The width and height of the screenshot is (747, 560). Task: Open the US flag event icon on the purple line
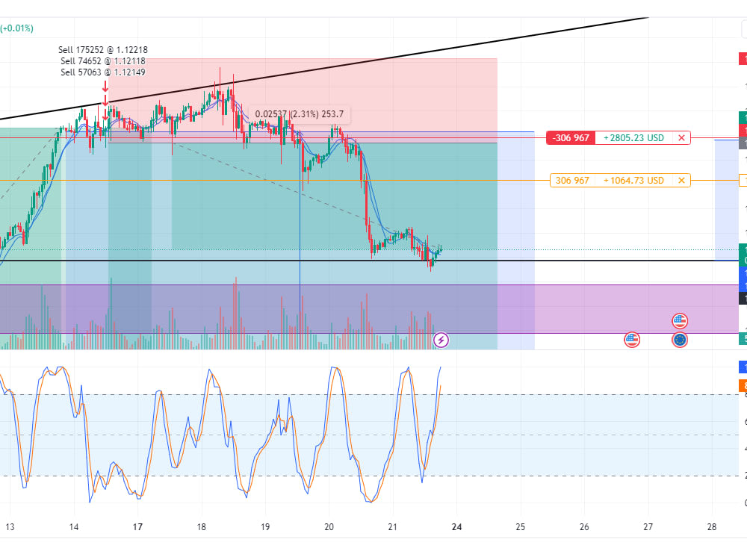(x=632, y=340)
